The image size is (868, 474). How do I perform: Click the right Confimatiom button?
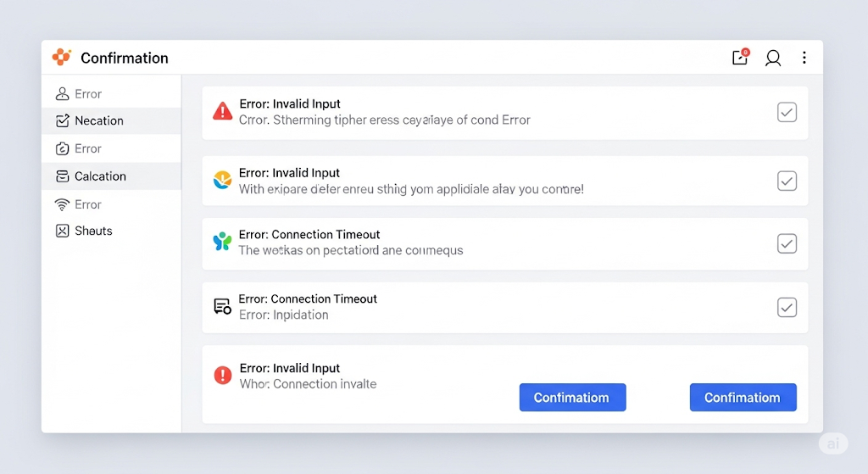tap(743, 397)
